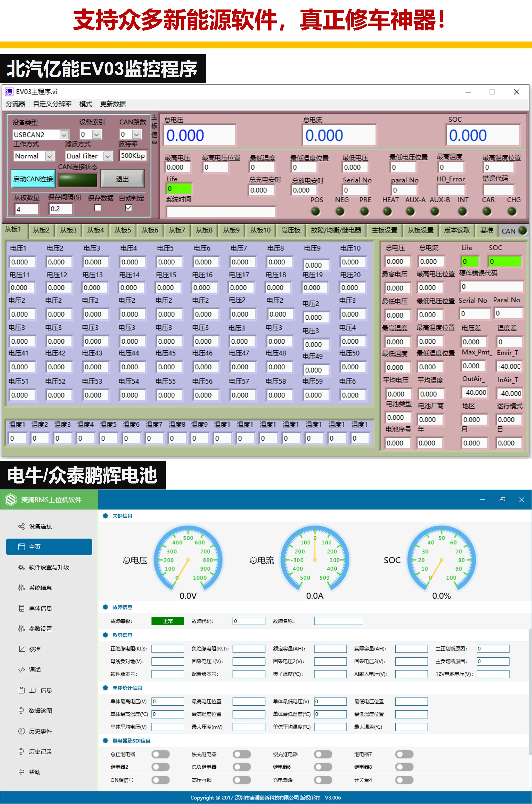Screen dimensions: 532x804
Task: Click the 校准 calibration icon
Action: (21, 649)
